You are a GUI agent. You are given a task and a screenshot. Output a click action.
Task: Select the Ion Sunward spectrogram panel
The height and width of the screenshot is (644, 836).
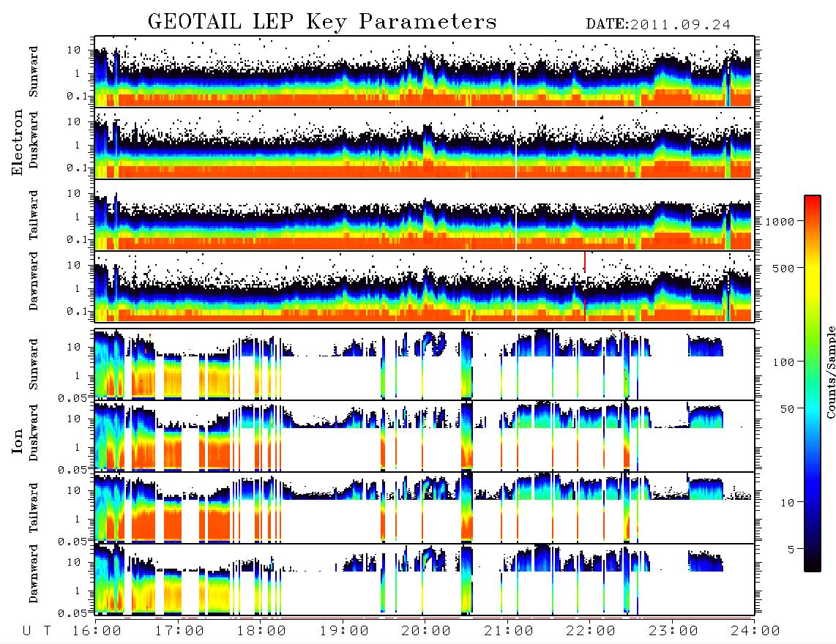point(425,364)
